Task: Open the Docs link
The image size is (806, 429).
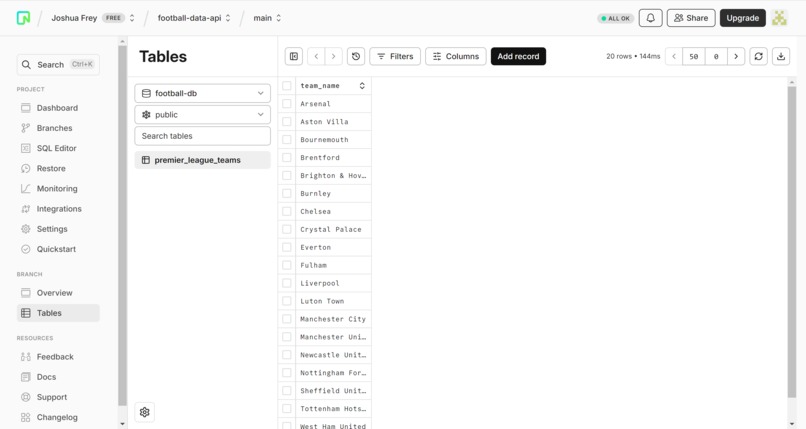Action: pyautogui.click(x=58, y=377)
